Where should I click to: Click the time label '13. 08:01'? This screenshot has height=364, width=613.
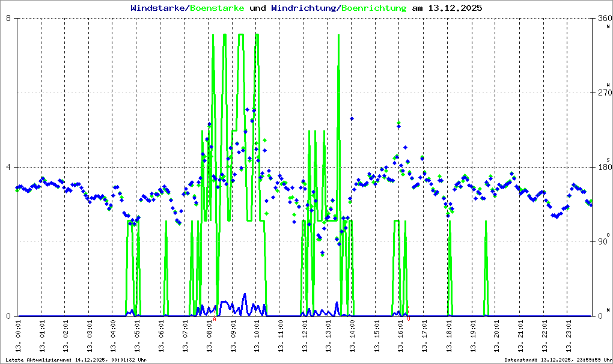click(209, 336)
